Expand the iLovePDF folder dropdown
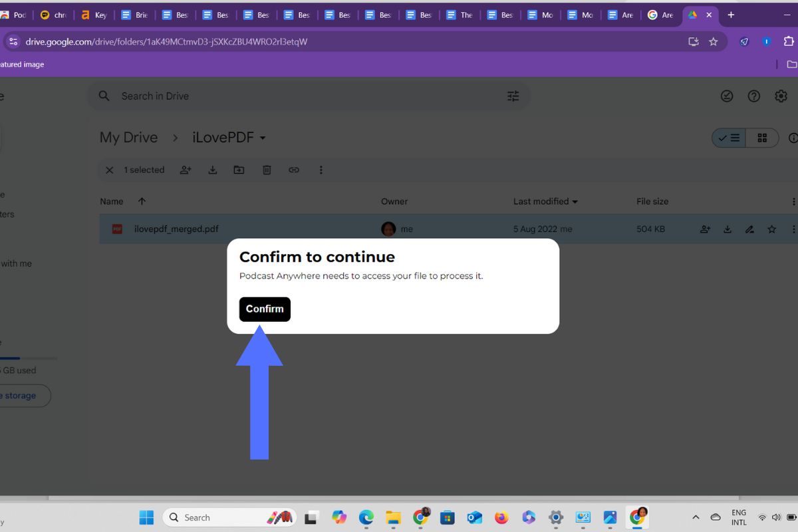The image size is (798, 532). pos(263,138)
